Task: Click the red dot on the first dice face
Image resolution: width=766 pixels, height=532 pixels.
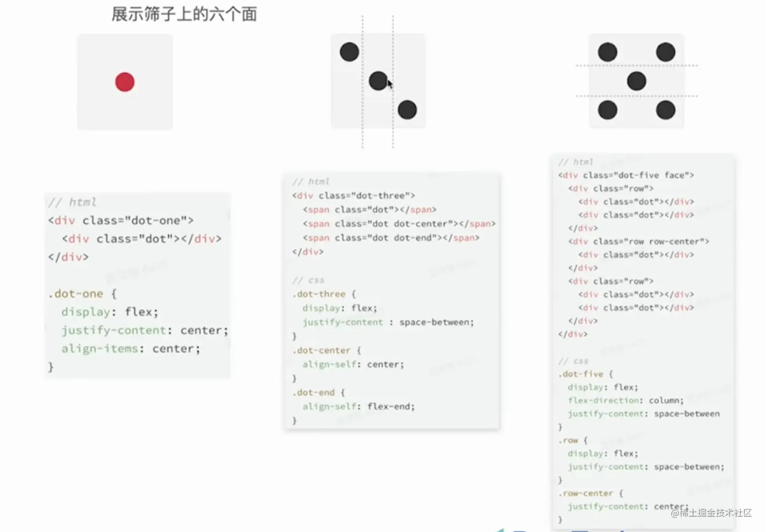Action: 125,82
